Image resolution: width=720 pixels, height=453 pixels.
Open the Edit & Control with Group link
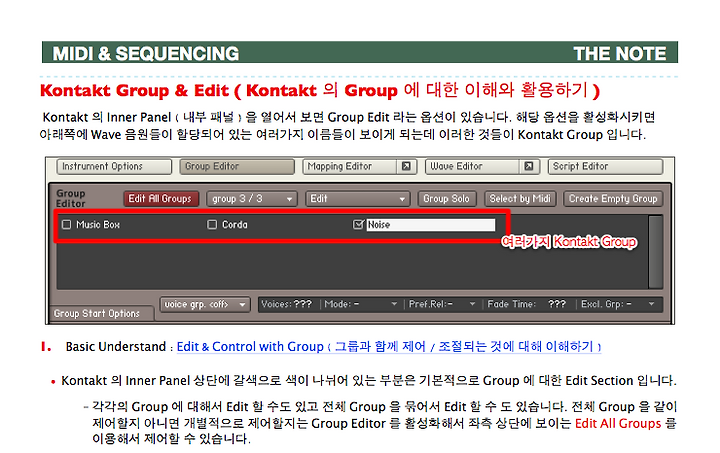(x=389, y=347)
